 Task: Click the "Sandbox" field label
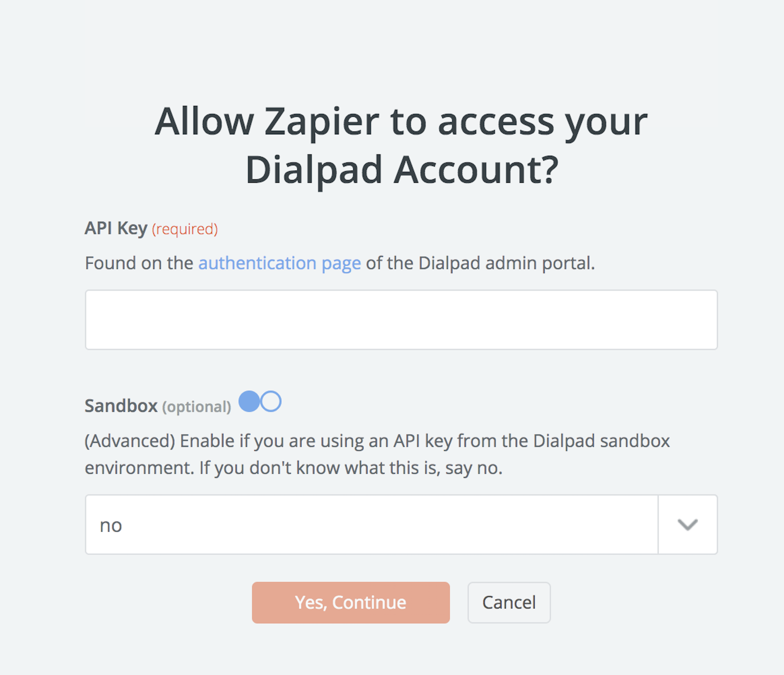click(121, 406)
